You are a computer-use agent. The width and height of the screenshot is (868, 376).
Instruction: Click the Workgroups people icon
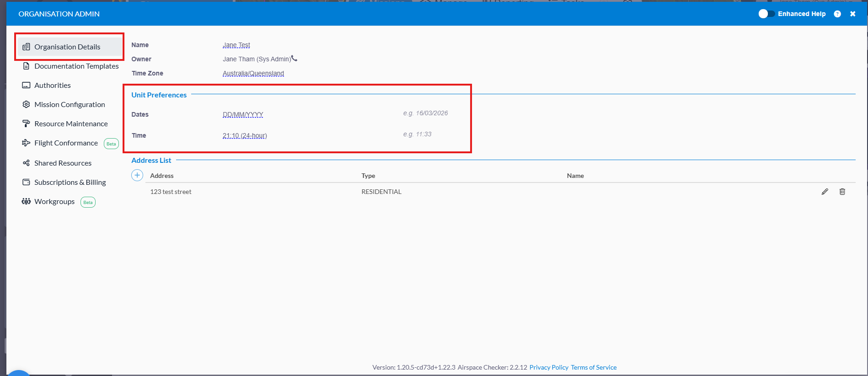point(26,201)
